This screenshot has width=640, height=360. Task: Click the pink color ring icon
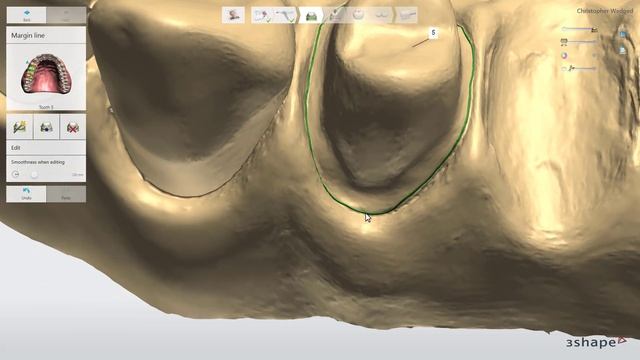coord(564,56)
